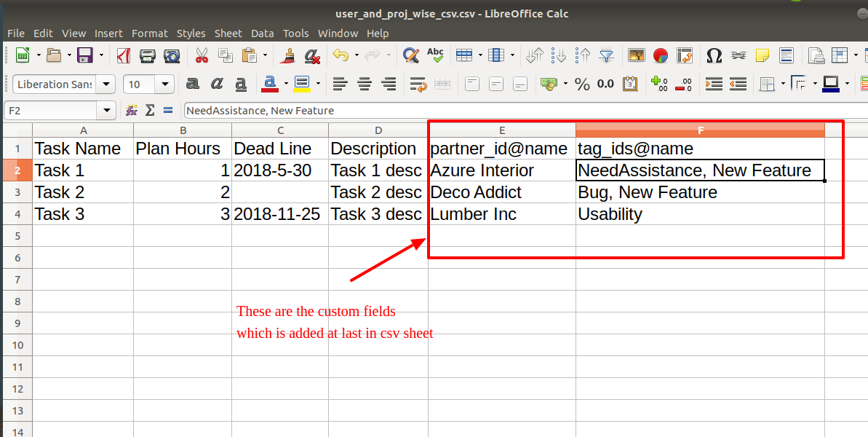Cut selection with the scissors icon
The height and width of the screenshot is (437, 868).
click(x=202, y=55)
